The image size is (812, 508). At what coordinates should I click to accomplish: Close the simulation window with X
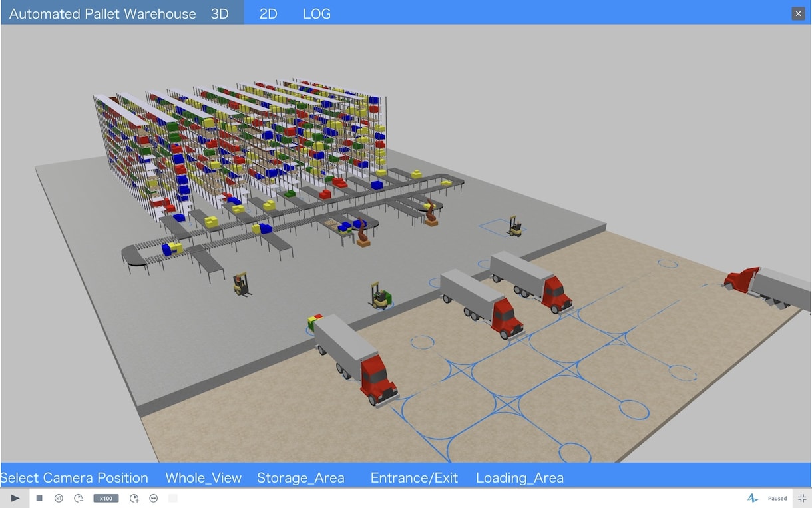798,13
